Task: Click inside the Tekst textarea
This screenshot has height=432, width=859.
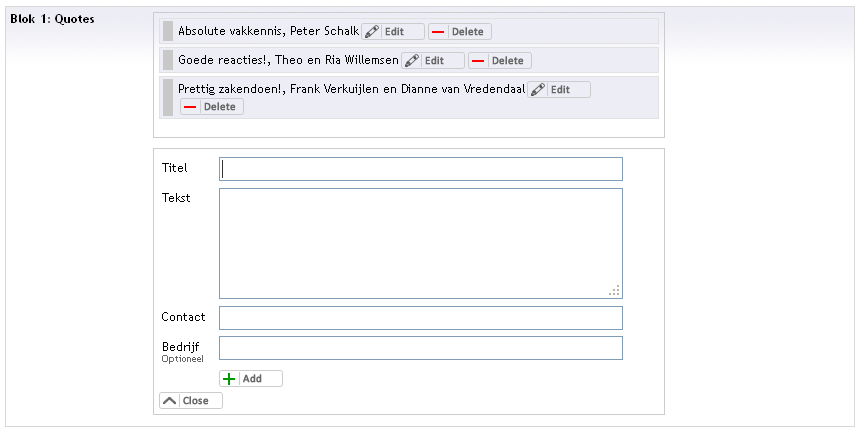Action: point(421,243)
